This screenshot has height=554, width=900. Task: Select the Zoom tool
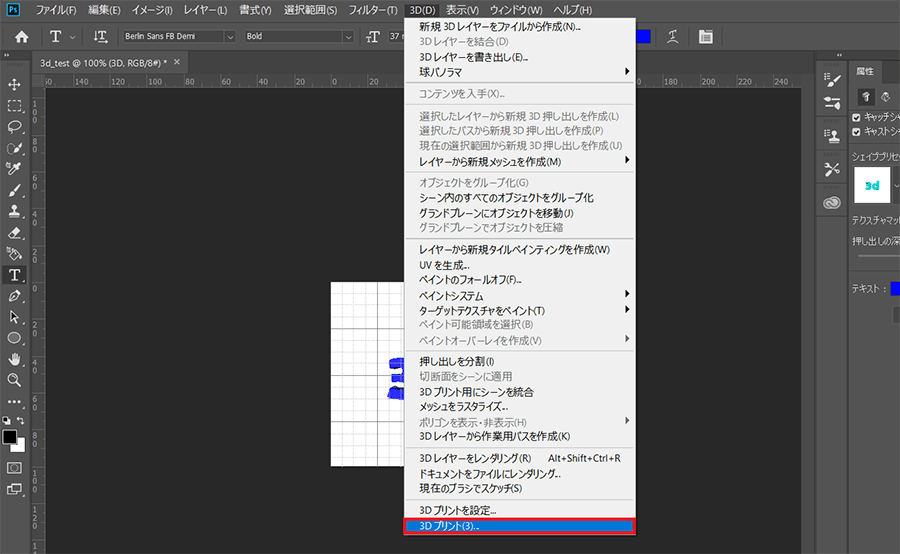[x=14, y=380]
